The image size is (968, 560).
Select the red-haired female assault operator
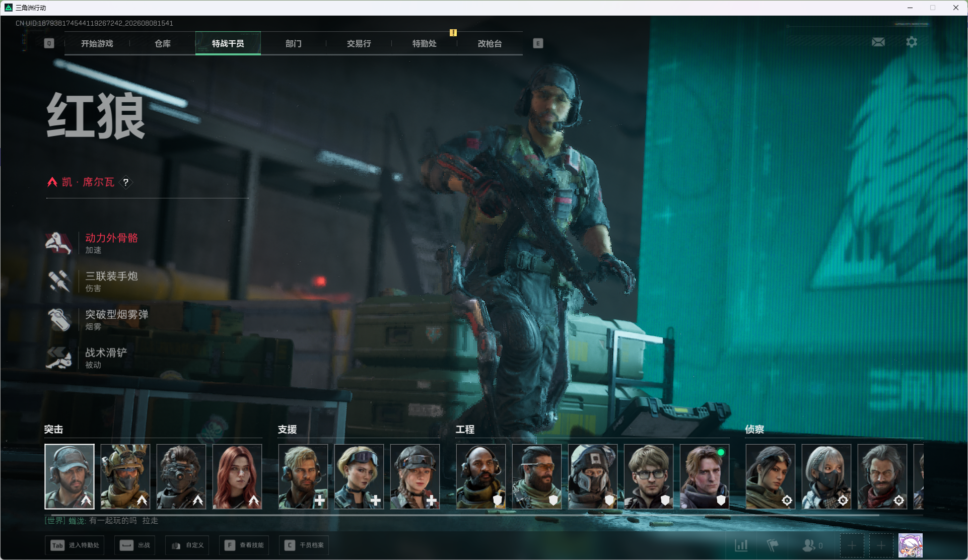pyautogui.click(x=237, y=476)
